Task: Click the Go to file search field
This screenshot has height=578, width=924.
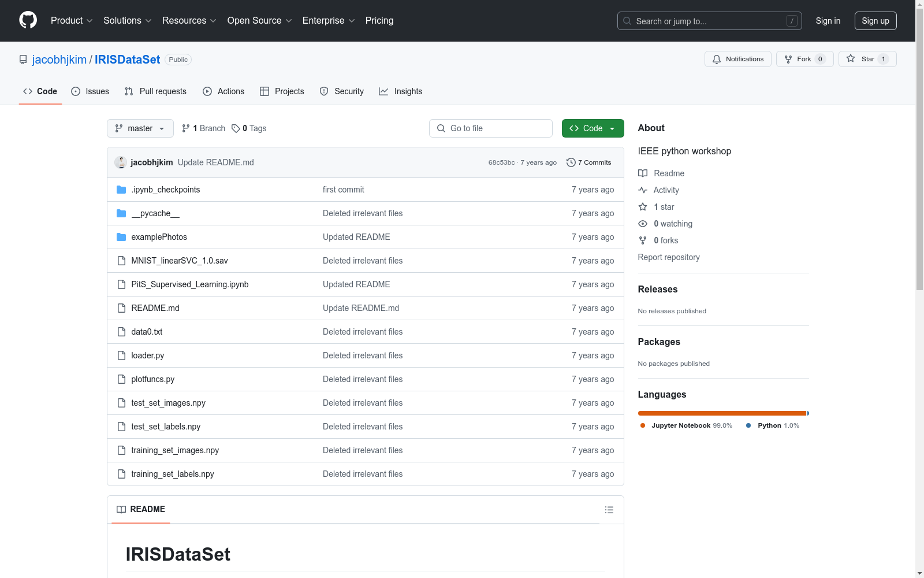Action: [x=491, y=128]
